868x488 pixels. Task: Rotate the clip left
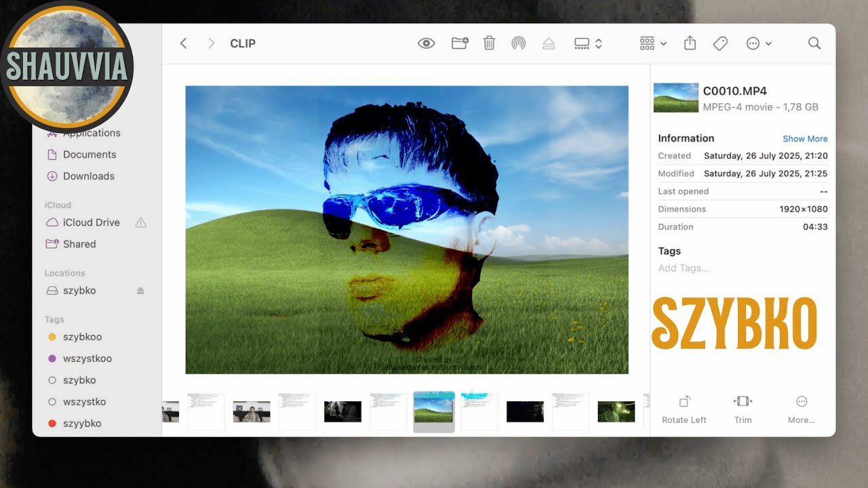tap(684, 409)
